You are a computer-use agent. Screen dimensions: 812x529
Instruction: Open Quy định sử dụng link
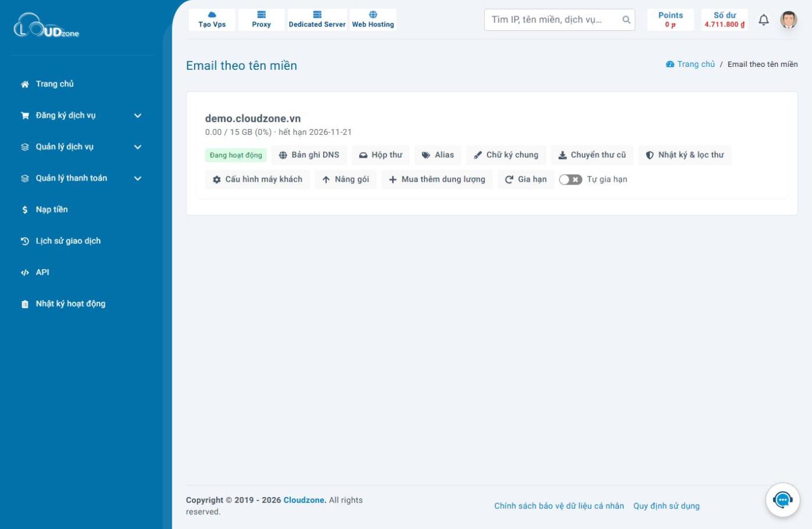pyautogui.click(x=666, y=506)
